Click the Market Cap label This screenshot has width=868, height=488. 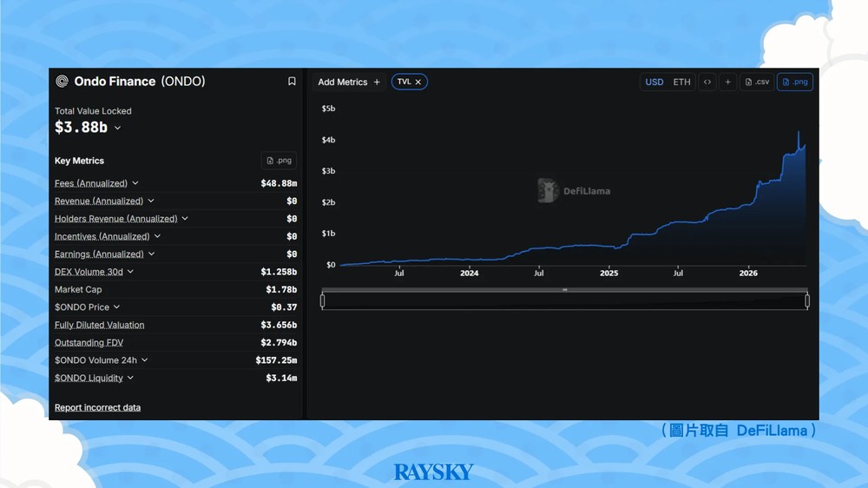coord(78,289)
